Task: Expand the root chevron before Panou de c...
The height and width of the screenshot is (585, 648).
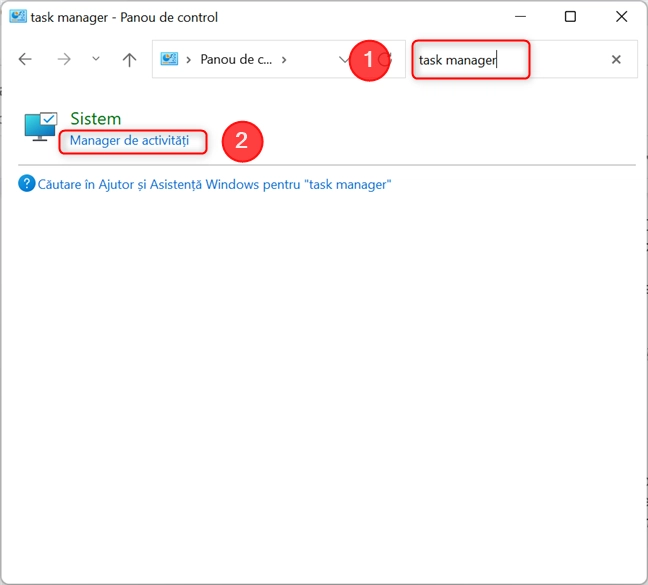Action: [x=188, y=60]
